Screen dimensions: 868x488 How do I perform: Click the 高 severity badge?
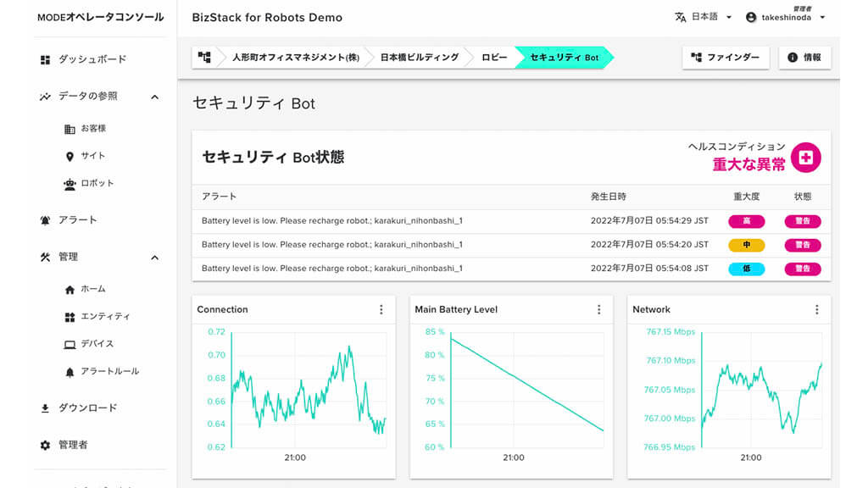click(746, 221)
